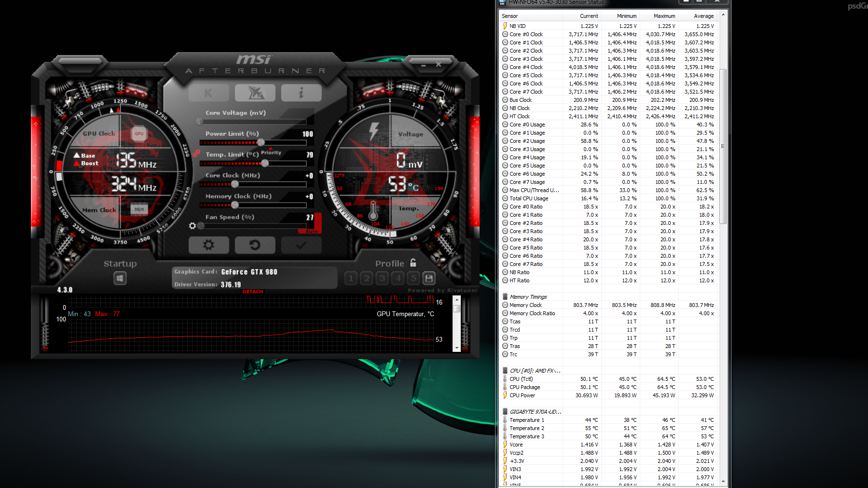
Task: Click the Afterburner graph scroll-down arrow
Action: click(457, 348)
